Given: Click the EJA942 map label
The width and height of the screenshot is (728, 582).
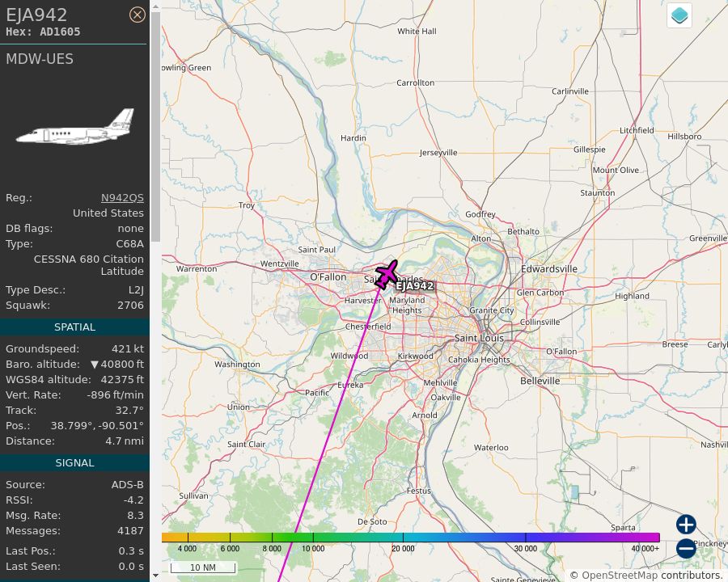Looking at the screenshot, I should 415,286.
